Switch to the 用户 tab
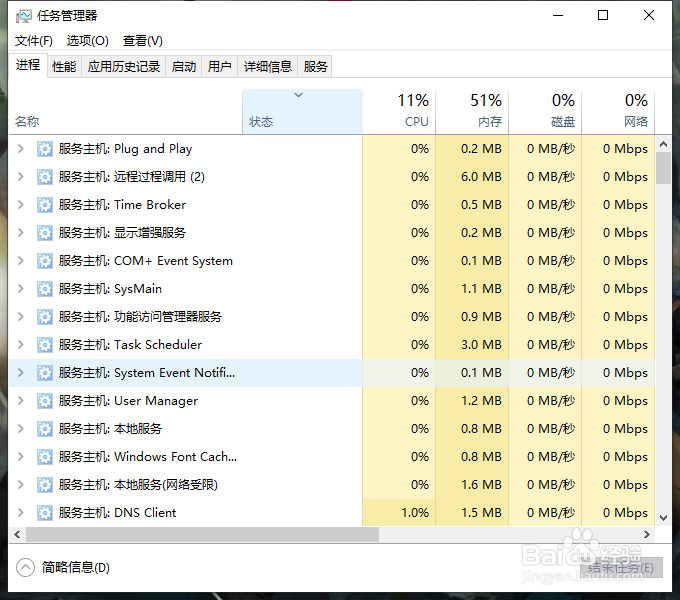680x600 pixels. (219, 67)
